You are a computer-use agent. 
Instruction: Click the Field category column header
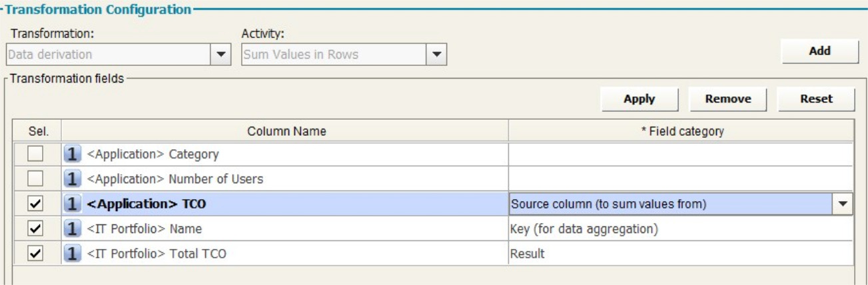[681, 131]
